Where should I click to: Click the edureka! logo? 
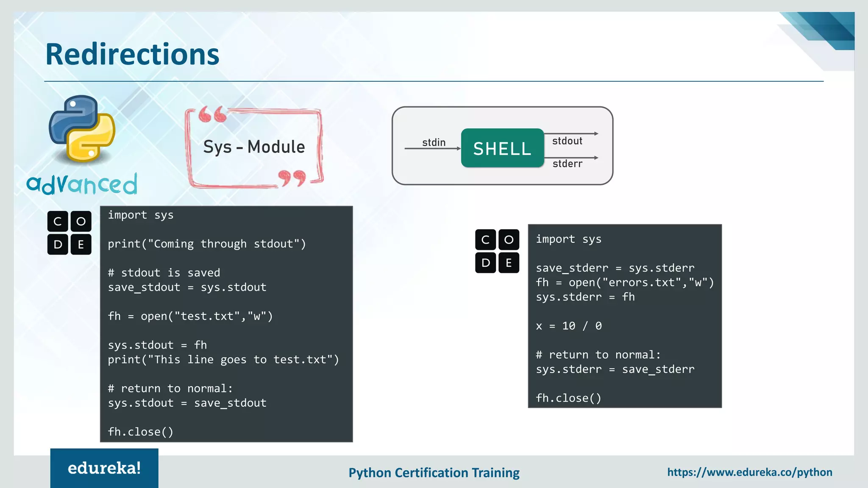click(104, 468)
